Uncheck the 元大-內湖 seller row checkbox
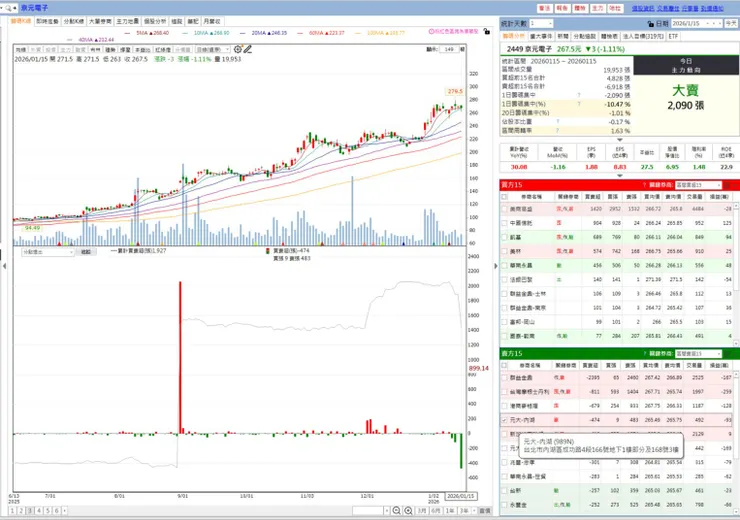This screenshot has width=740, height=520. coord(505,420)
